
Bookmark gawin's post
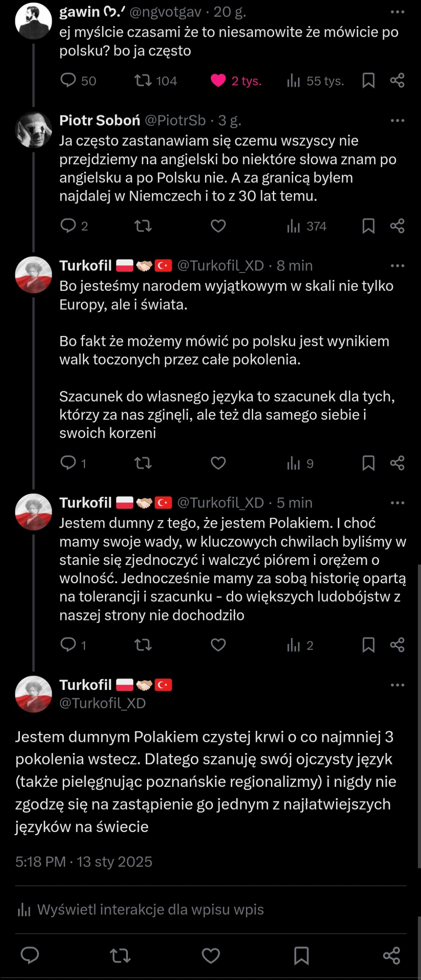pos(368,81)
